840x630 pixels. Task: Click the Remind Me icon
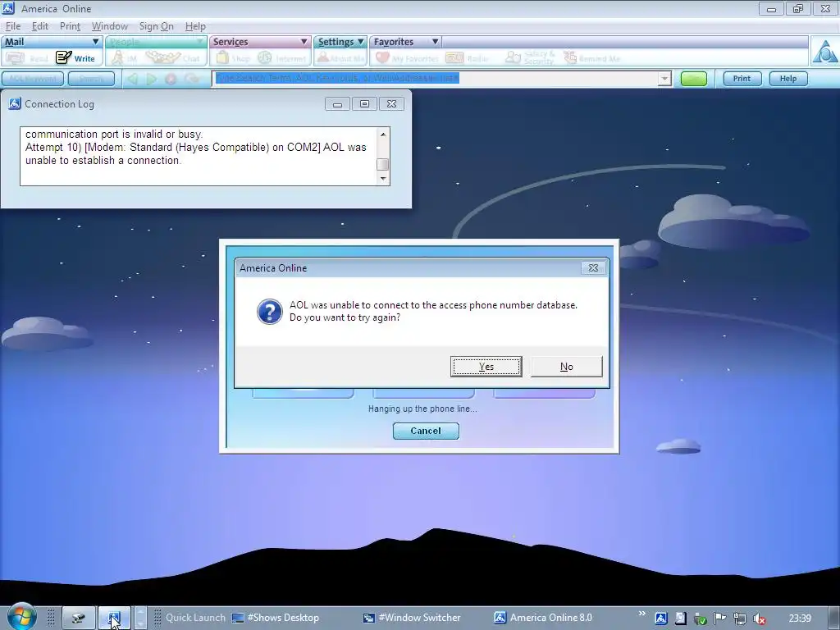570,57
